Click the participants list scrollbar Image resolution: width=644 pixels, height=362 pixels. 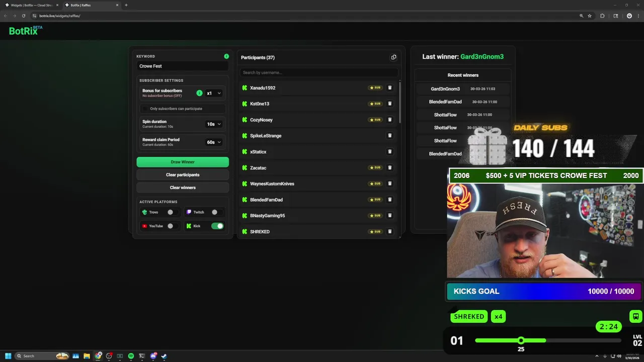point(400,102)
